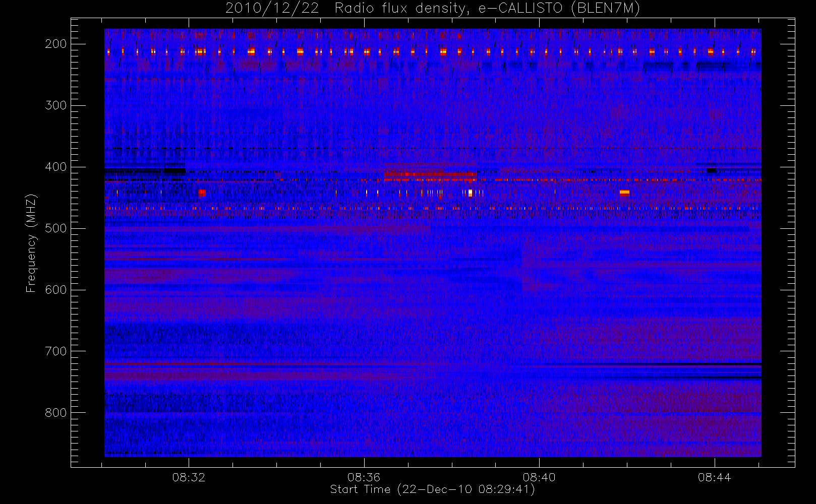
Task: Click the 300 frequency tick label
Action: [x=55, y=105]
